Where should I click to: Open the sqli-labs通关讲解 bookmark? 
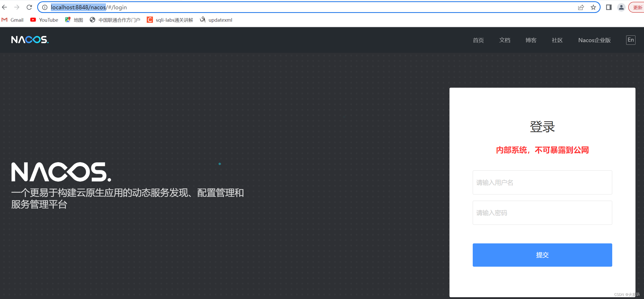click(169, 20)
